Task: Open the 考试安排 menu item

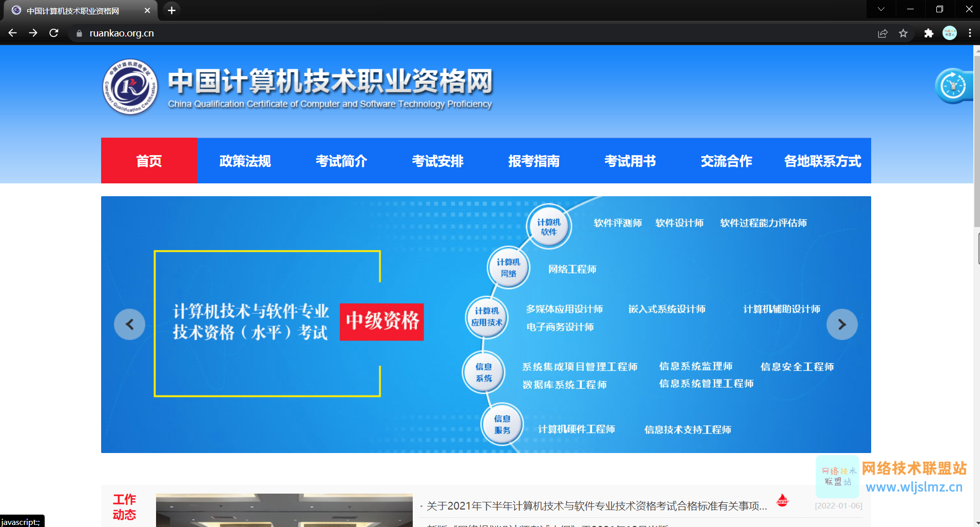Action: 437,161
